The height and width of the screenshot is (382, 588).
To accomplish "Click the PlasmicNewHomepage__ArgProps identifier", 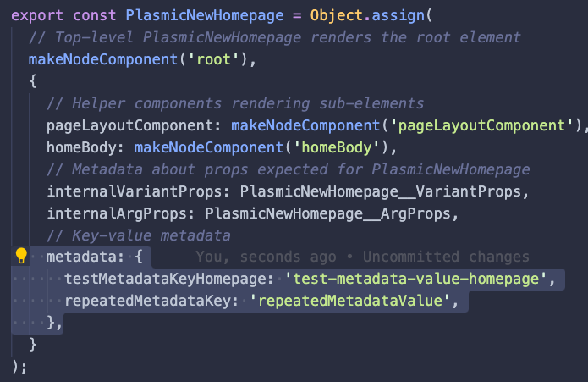I will coord(332,213).
